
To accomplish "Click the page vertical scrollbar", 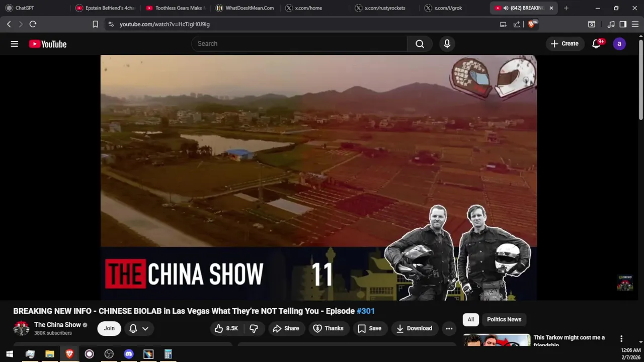I will click(x=640, y=80).
